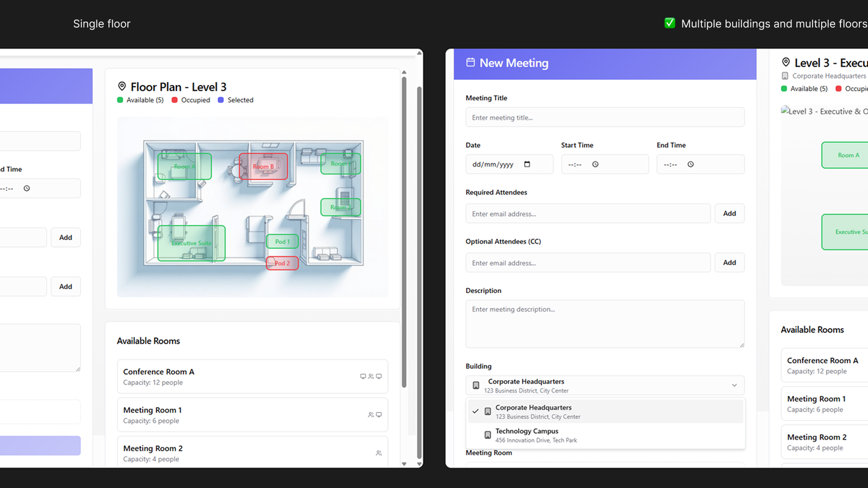Image resolution: width=868 pixels, height=488 pixels.
Task: Click the location pin icon beside Level 3 - Executive heading
Action: click(786, 62)
